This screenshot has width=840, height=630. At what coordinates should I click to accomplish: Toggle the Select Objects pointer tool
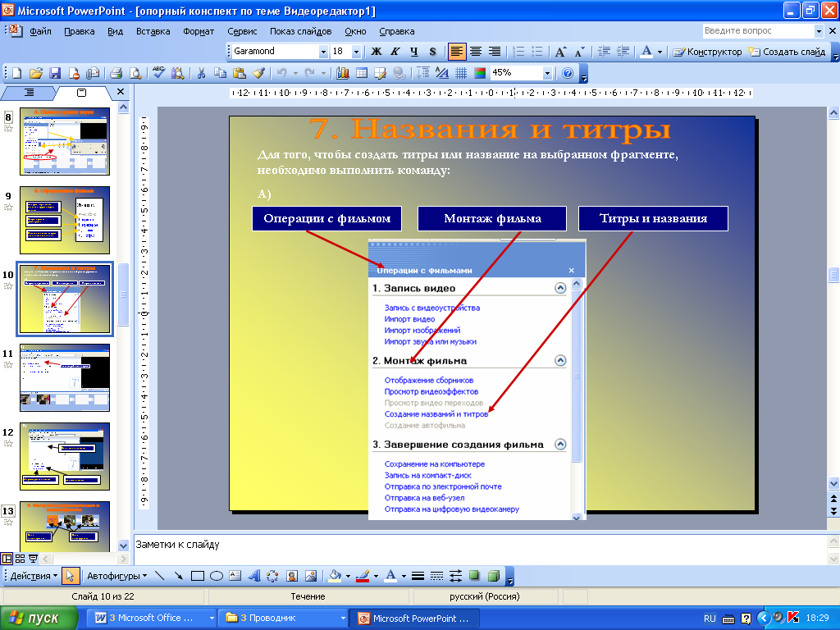[71, 576]
